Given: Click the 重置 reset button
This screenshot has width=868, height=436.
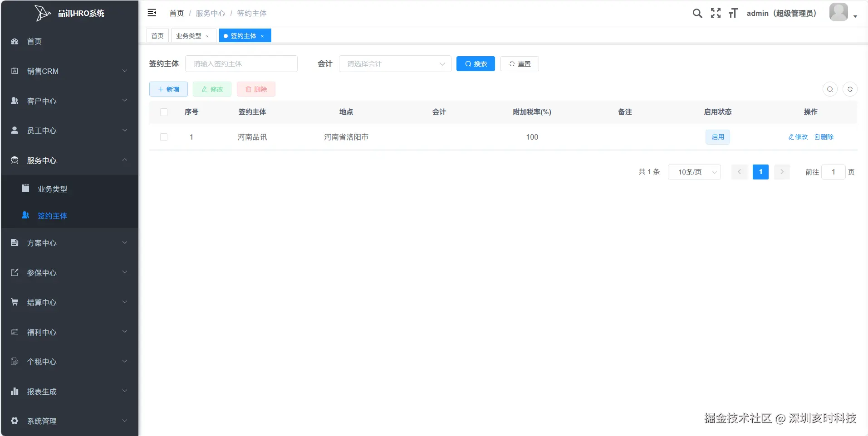Looking at the screenshot, I should click(520, 64).
